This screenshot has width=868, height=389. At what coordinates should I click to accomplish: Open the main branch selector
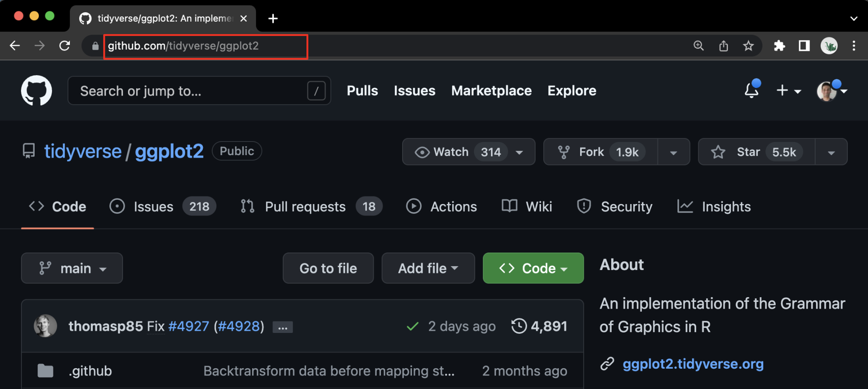(72, 268)
